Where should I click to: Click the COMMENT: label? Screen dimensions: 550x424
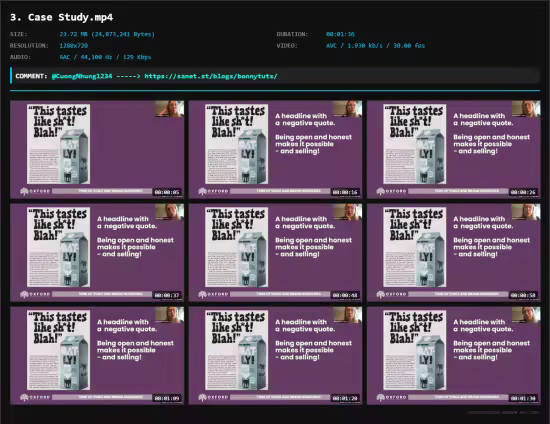click(x=31, y=76)
